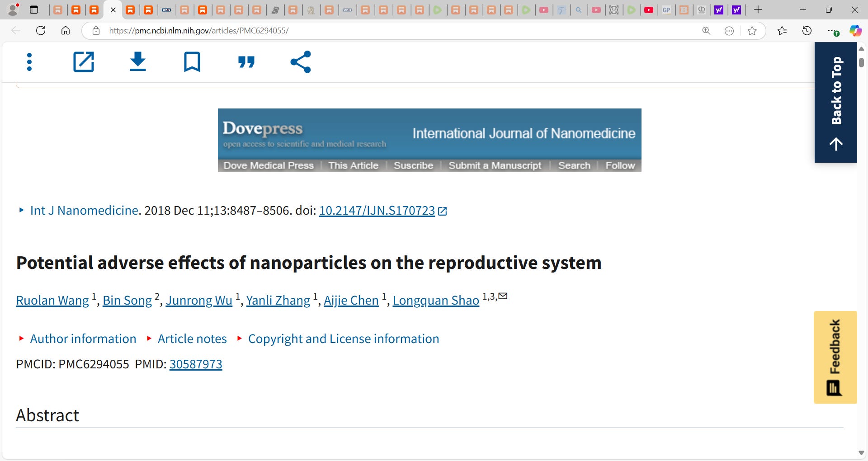868x461 pixels.
Task: Click the article title heading text
Action: [x=309, y=263]
